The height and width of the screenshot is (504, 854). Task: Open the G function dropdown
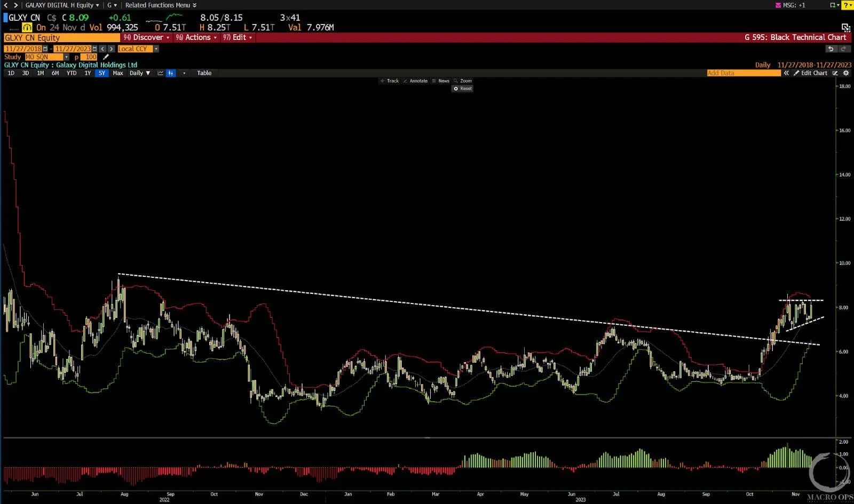(x=112, y=5)
